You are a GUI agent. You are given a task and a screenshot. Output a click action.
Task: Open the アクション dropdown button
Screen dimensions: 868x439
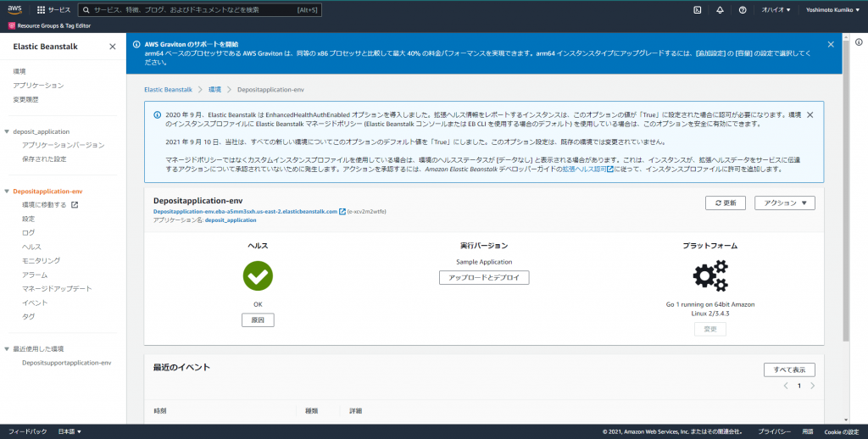pos(784,203)
